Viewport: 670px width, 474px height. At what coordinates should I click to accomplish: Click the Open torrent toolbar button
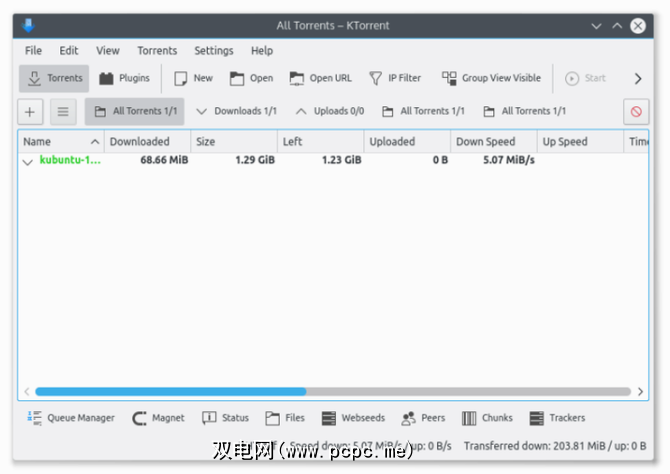pos(251,79)
